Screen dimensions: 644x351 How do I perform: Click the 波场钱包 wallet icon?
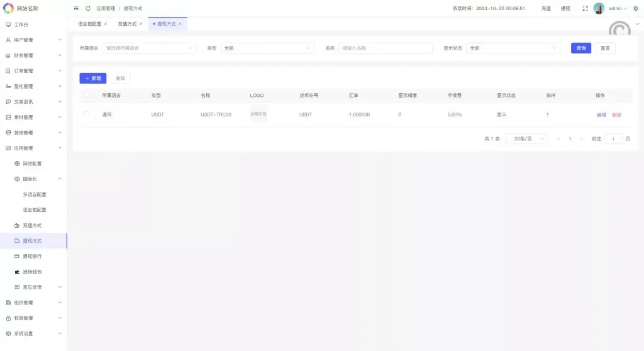coord(17,272)
